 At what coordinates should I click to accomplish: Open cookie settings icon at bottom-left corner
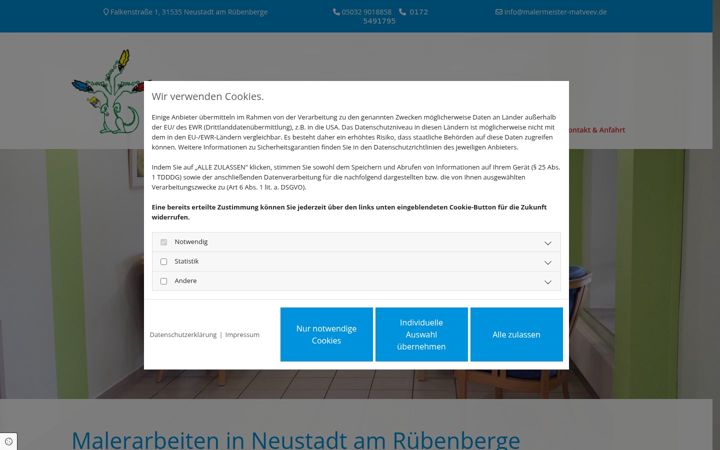click(8, 441)
